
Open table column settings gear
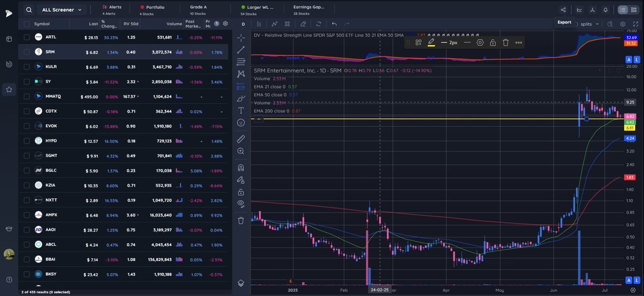pos(225,24)
